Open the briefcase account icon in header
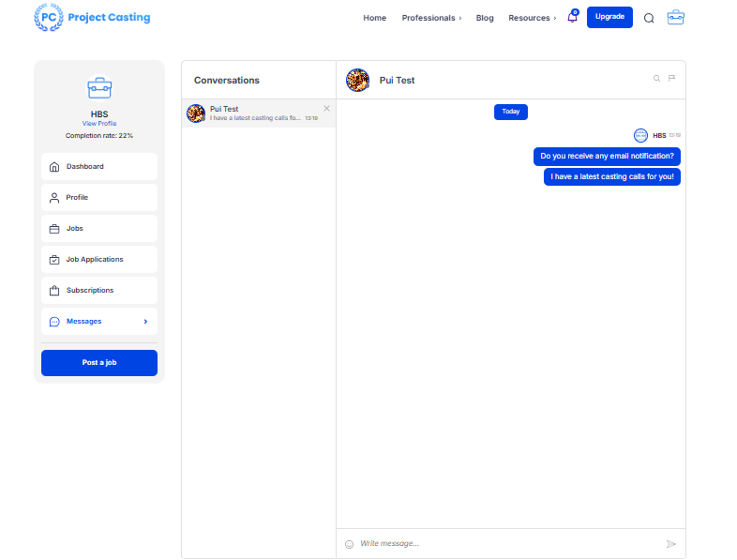Image resolution: width=737 pixels, height=560 pixels. pos(675,18)
